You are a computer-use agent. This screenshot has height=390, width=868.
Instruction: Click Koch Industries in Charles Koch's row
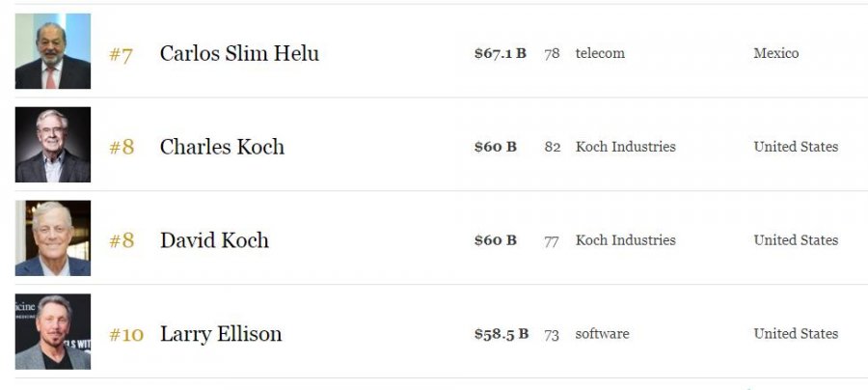coord(626,147)
